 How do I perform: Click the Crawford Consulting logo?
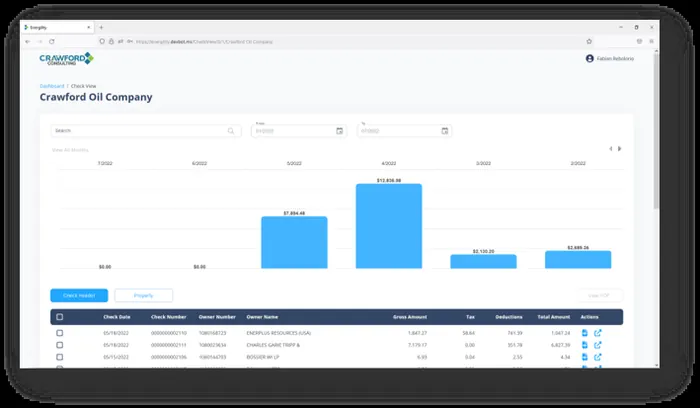pos(67,58)
